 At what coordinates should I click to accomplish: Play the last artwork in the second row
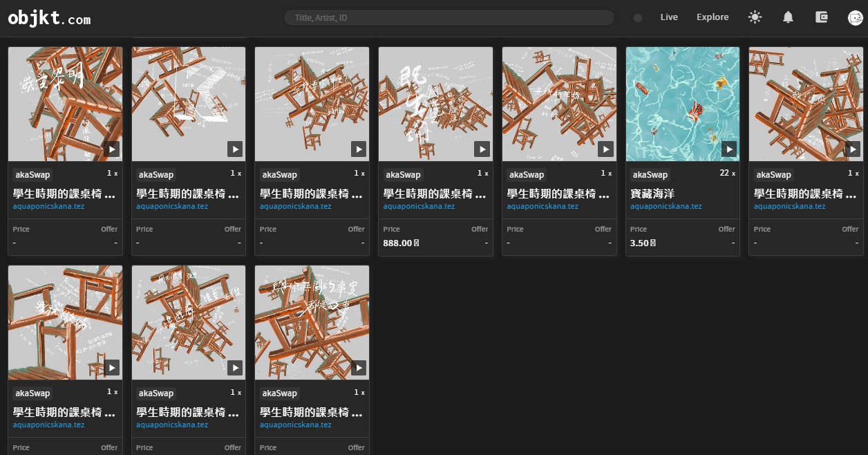pos(358,367)
